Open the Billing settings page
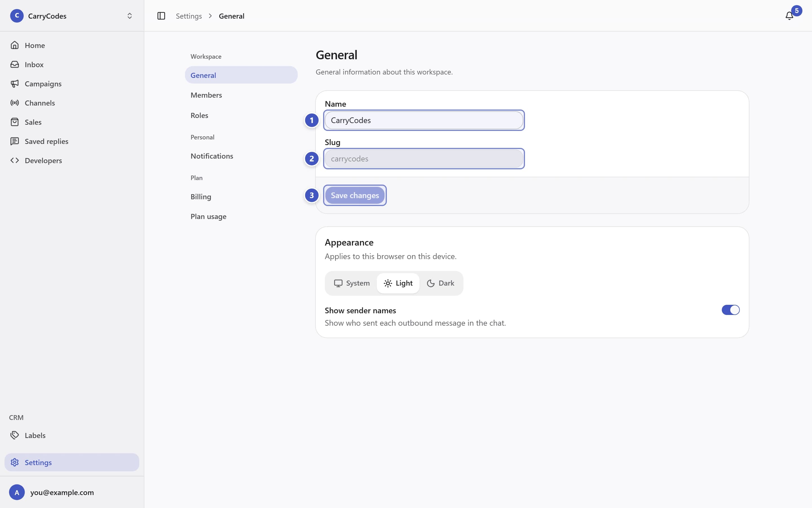812x508 pixels. pyautogui.click(x=241, y=196)
